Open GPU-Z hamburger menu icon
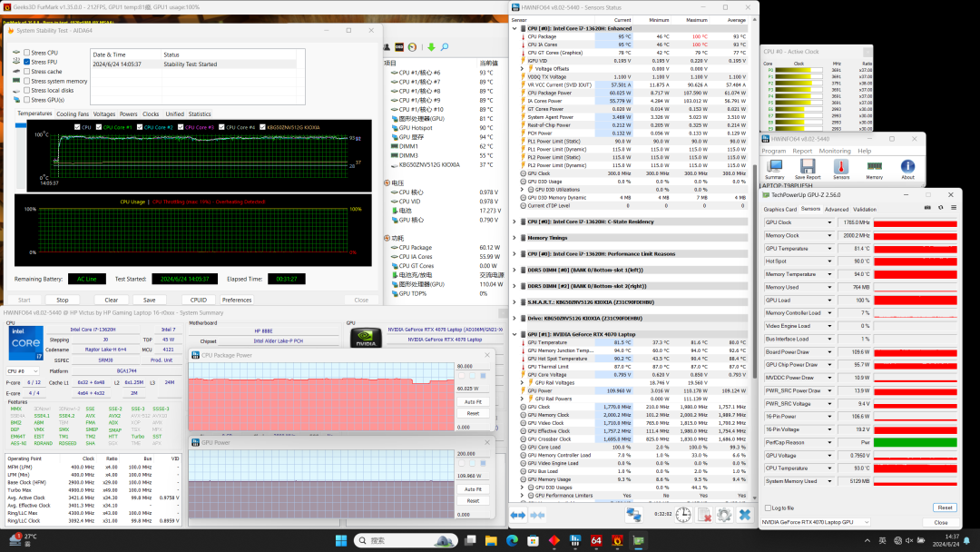980x552 pixels. (953, 208)
